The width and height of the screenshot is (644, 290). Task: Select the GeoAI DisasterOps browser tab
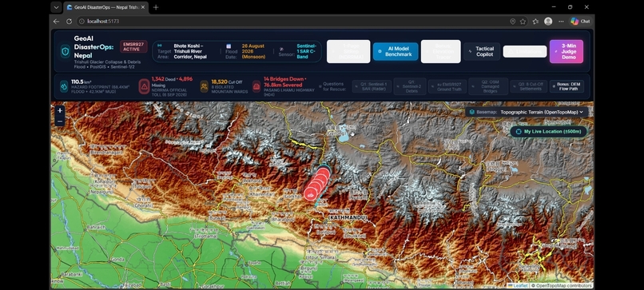tap(106, 7)
